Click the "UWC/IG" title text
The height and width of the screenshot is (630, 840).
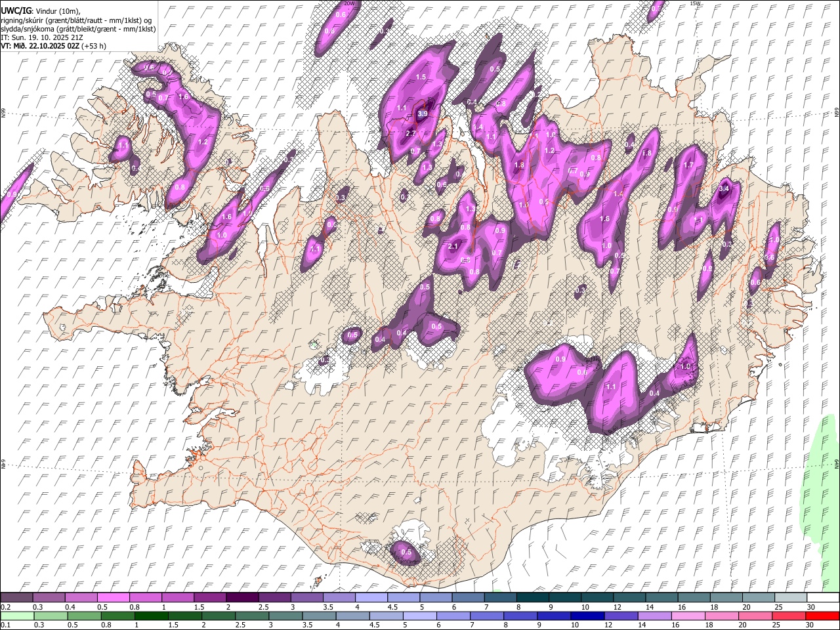[16, 11]
